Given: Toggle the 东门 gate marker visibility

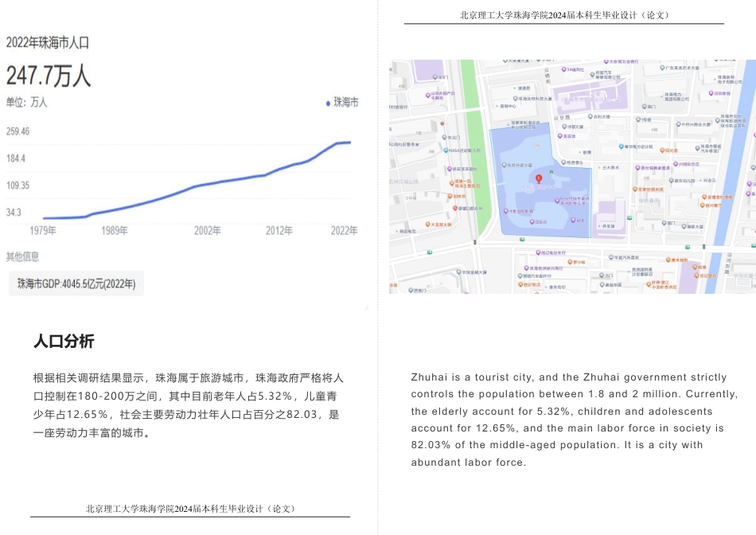Looking at the screenshot, I should click(435, 77).
